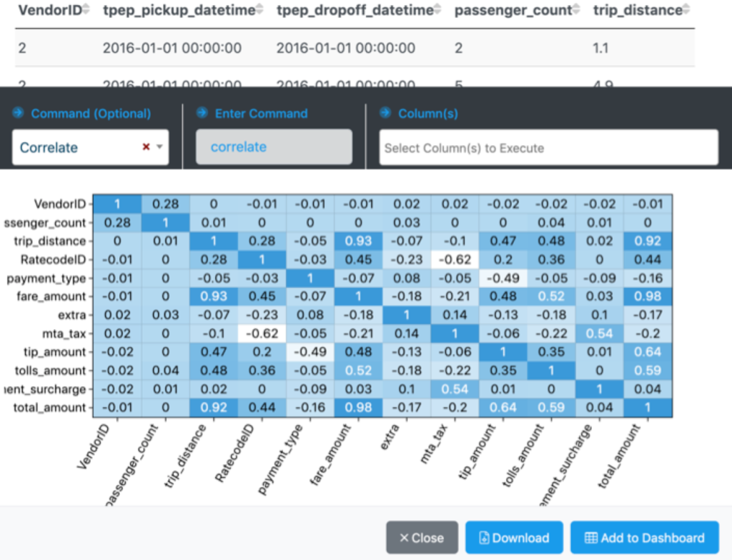
Task: Click arrow icon beside Command (Optional) label
Action: [x=18, y=114]
